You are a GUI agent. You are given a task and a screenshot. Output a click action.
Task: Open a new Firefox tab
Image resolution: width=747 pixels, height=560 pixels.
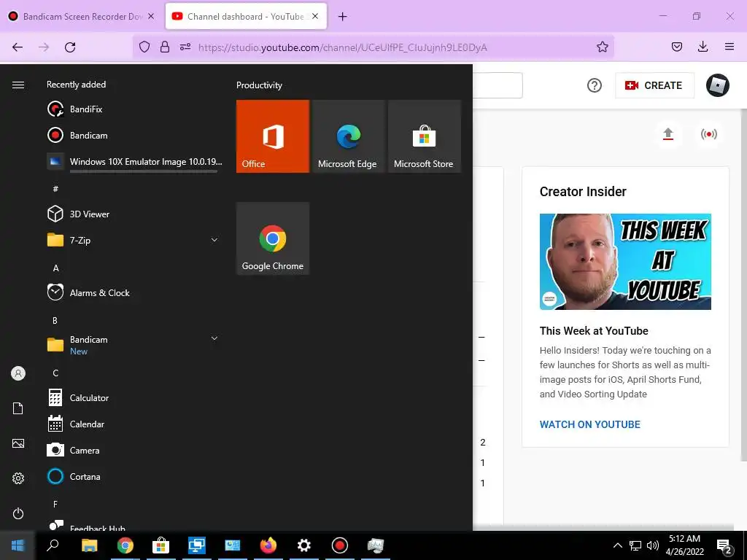point(342,17)
